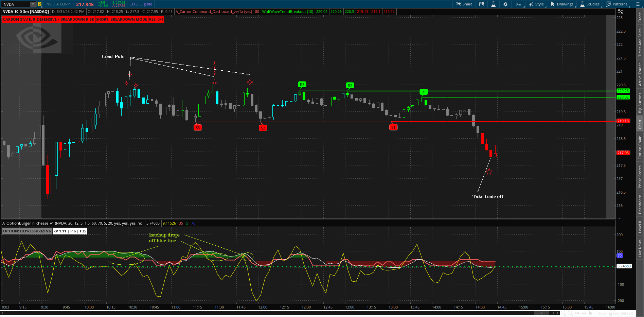This screenshot has width=644, height=317.
Task: Open the Studies menu
Action: point(590,4)
